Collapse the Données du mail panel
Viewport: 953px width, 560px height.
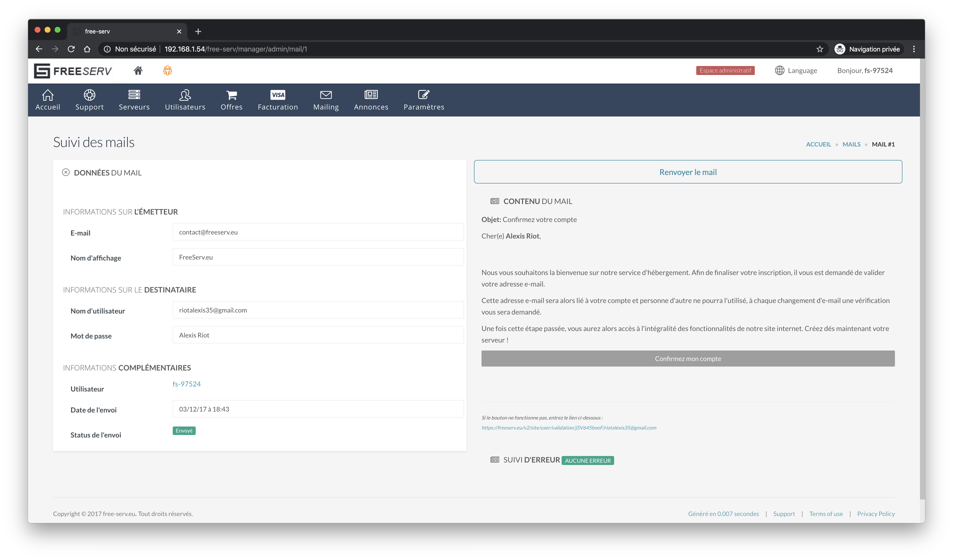[66, 172]
